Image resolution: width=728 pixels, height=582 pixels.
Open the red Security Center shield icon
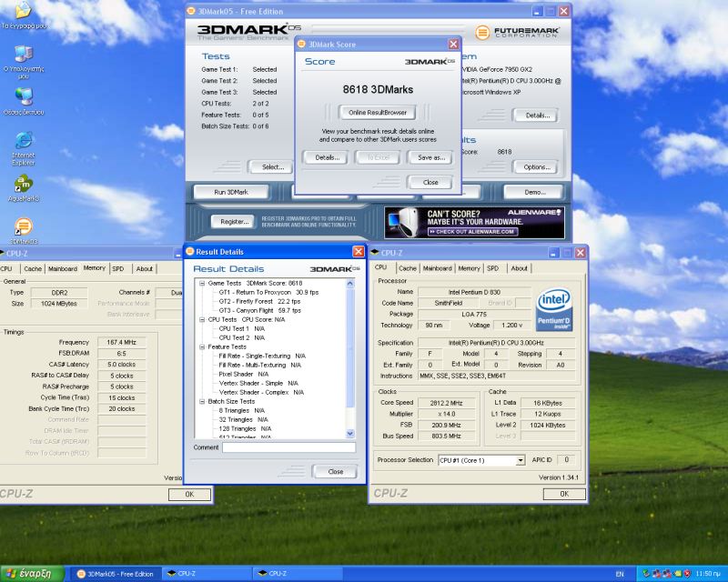point(687,574)
